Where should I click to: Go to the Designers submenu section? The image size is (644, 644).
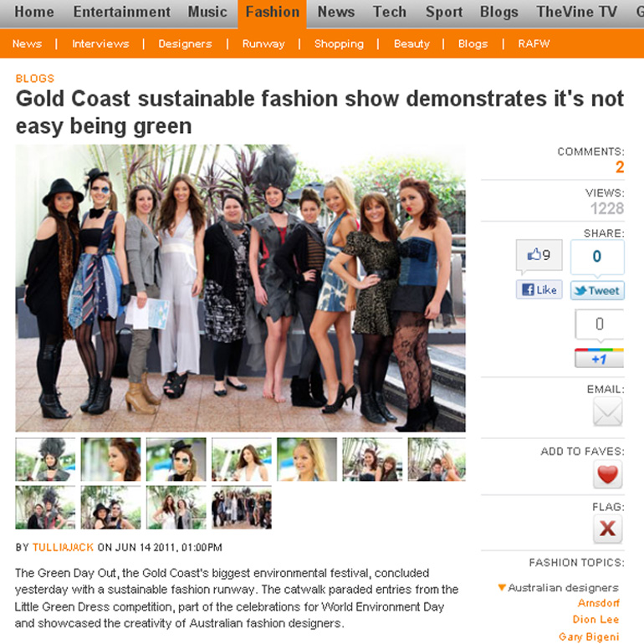point(185,43)
